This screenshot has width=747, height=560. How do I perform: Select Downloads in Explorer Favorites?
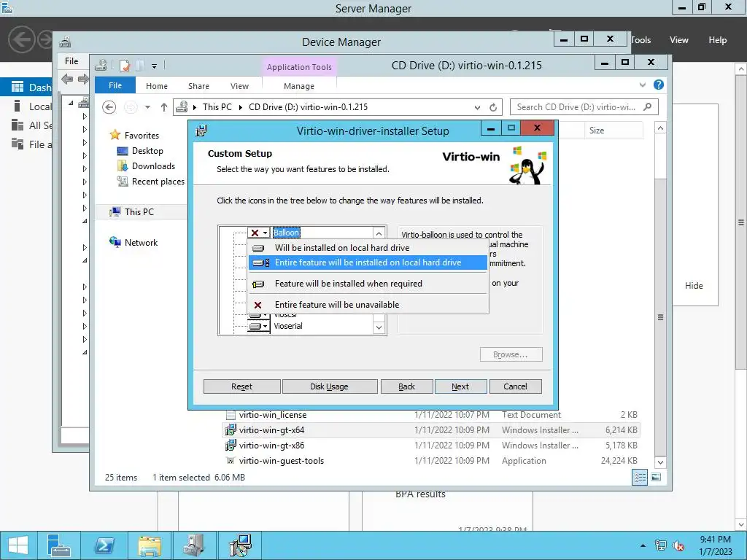click(153, 166)
